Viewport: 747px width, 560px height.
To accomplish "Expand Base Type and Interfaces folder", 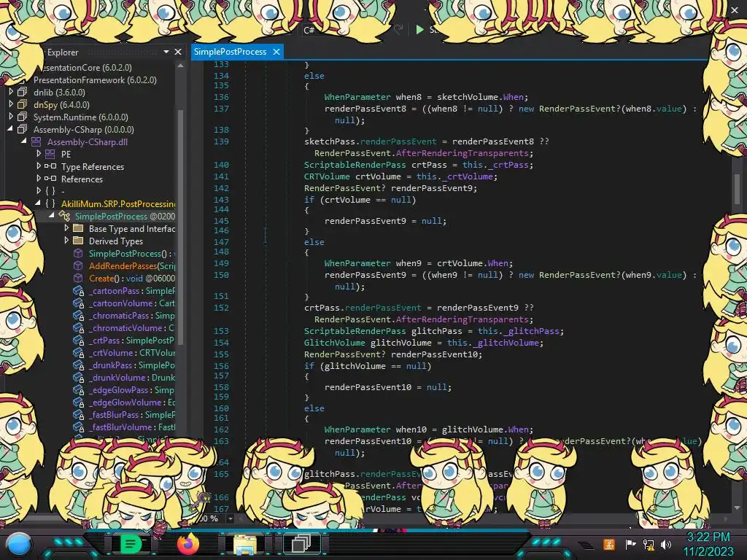I will click(66, 228).
